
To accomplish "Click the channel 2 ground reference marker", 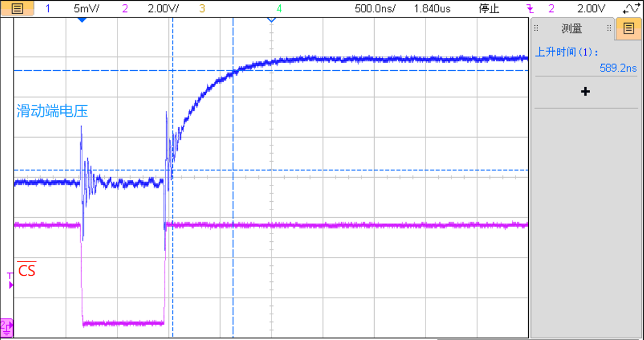I will pos(7,327).
